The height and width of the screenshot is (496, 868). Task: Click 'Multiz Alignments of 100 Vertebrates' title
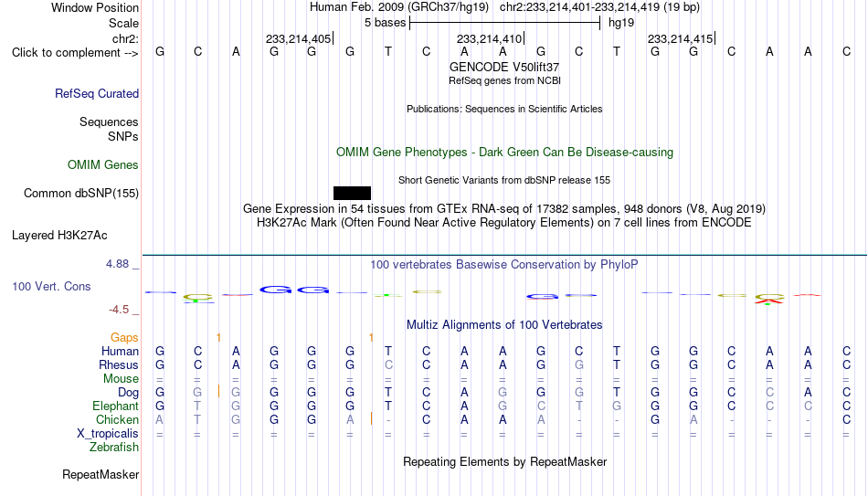click(504, 325)
